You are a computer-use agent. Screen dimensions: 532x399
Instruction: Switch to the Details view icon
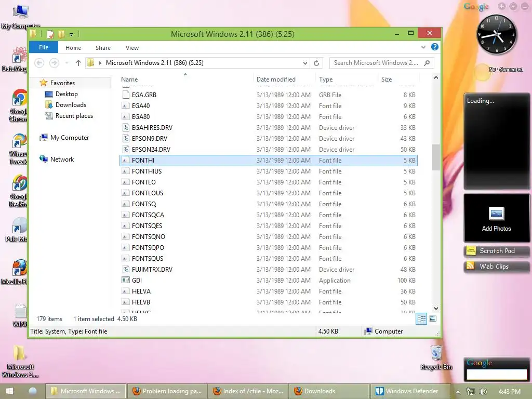point(421,318)
